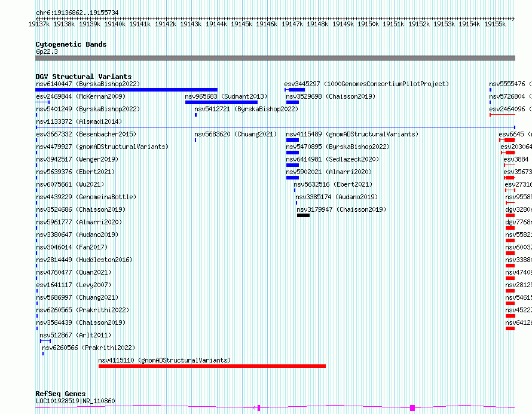Open nsv6260566 (Prakrithi2022) variant
The width and height of the screenshot is (532, 414).
[88, 348]
